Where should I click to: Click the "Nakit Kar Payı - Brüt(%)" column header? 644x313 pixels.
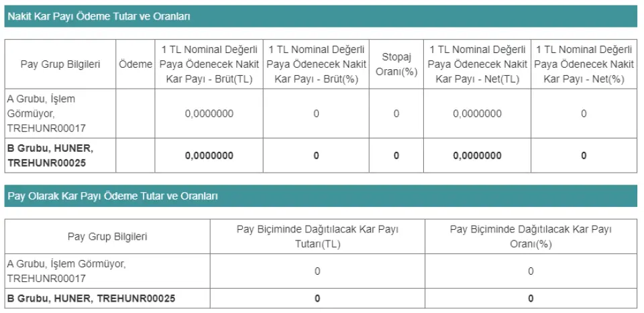316,64
